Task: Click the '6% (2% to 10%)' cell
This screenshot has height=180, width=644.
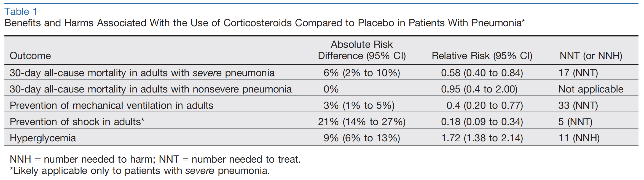Action: 362,73
